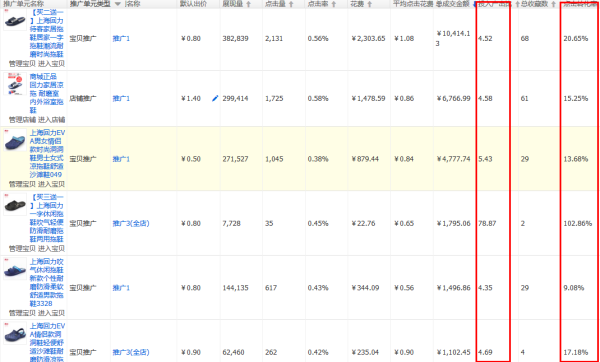Open thumbnail of the blue clog ending 049
600x362 pixels.
(15, 140)
